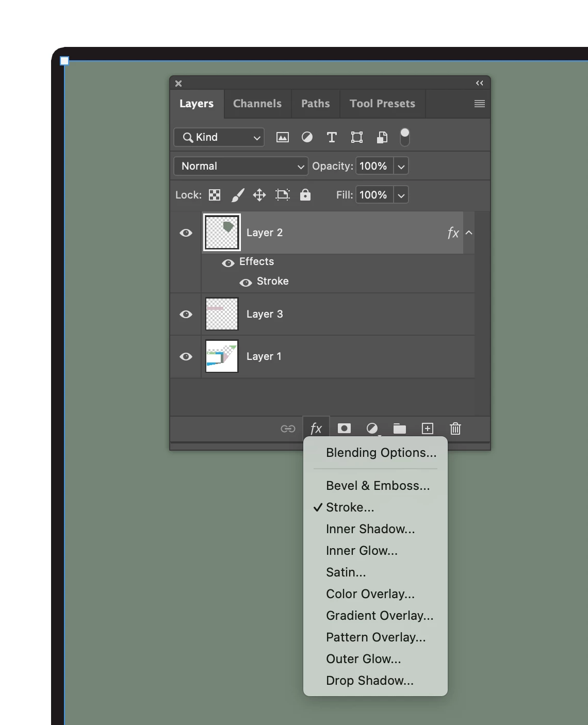Screen dimensions: 588x725
Task: Lock all with padlock icon
Action: coord(305,194)
